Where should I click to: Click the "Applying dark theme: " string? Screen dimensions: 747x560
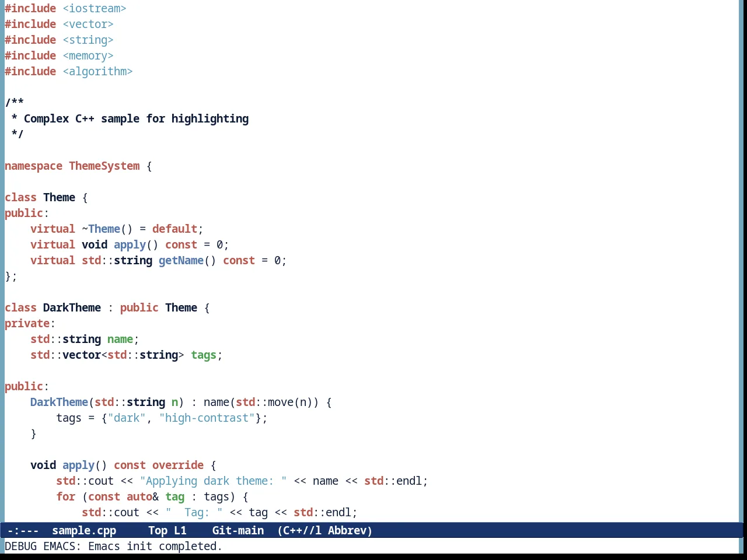(213, 481)
